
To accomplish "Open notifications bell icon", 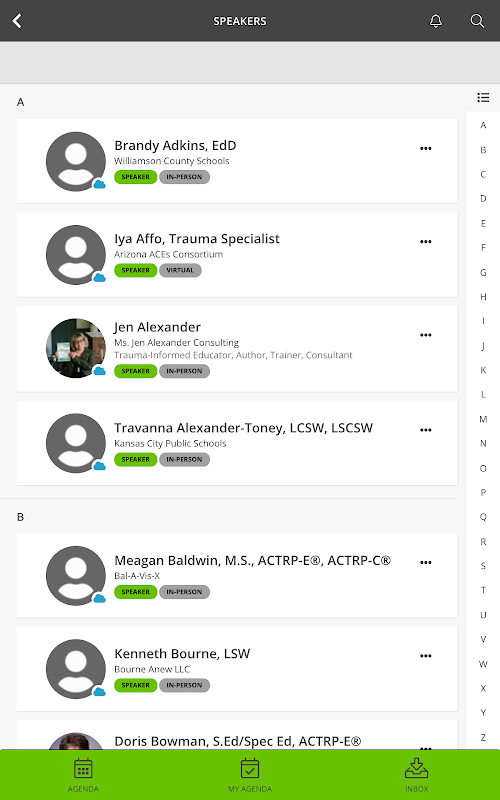I will point(436,21).
